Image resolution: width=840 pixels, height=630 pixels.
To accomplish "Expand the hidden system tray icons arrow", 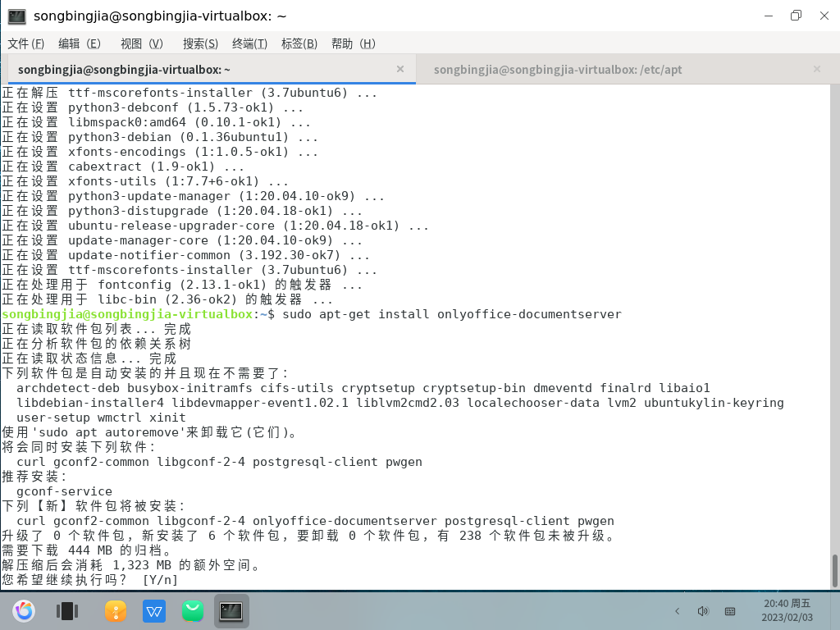I will pos(677,611).
